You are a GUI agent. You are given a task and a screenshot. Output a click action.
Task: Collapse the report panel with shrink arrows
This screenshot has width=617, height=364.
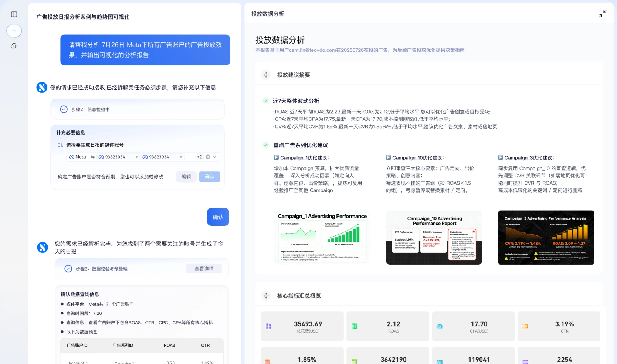(602, 14)
